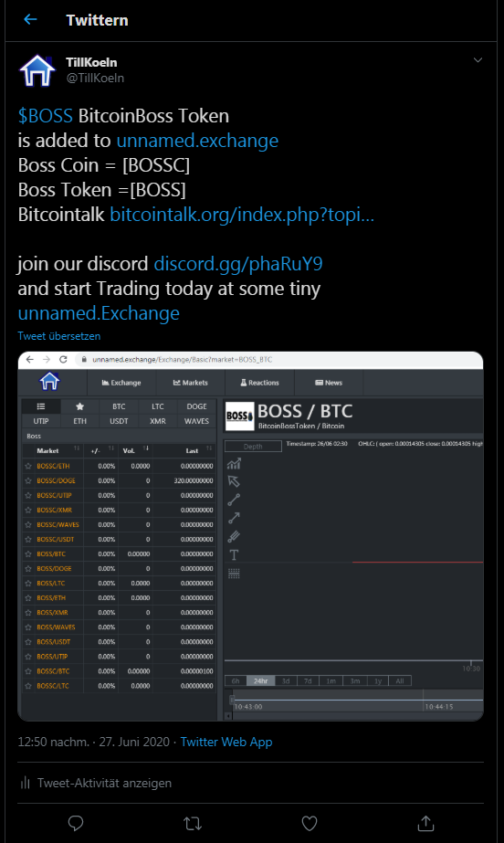The width and height of the screenshot is (504, 843).
Task: Open TillKoeln profile avatar
Action: tap(37, 70)
